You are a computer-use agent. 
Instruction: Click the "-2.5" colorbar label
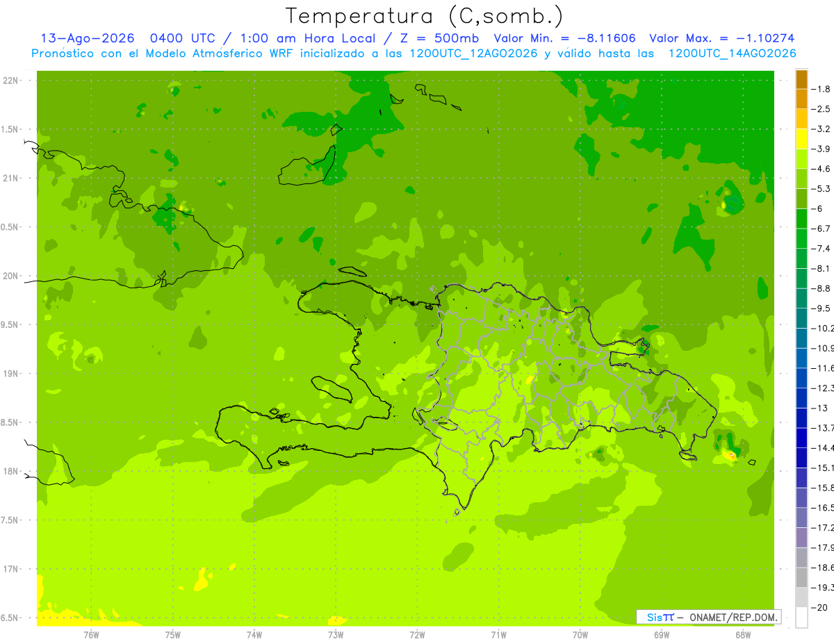[822, 109]
